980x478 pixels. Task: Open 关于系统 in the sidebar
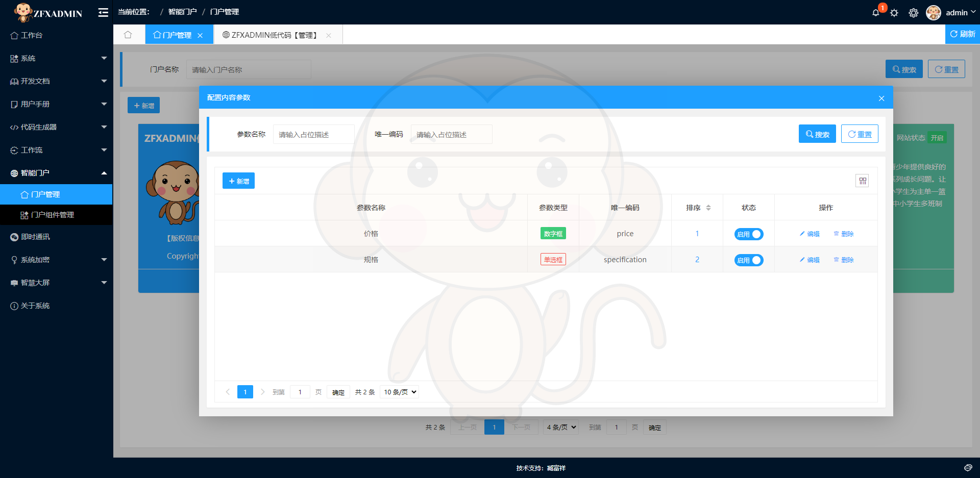coord(56,306)
